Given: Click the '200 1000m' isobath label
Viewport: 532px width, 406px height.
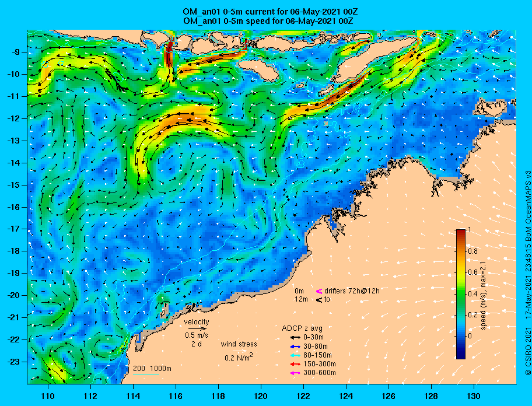Looking at the screenshot, I should click(x=152, y=369).
